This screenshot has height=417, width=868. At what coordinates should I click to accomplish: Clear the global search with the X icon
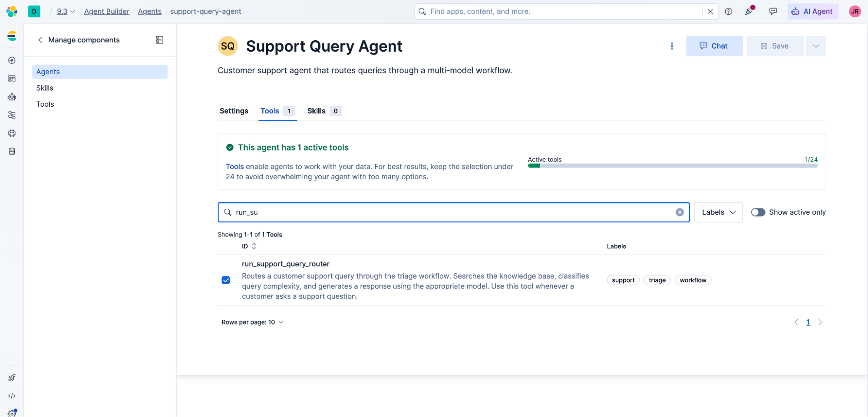pyautogui.click(x=710, y=11)
